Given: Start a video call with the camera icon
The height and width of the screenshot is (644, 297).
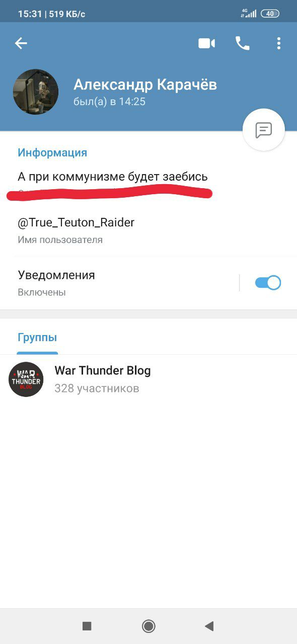Looking at the screenshot, I should (x=206, y=44).
